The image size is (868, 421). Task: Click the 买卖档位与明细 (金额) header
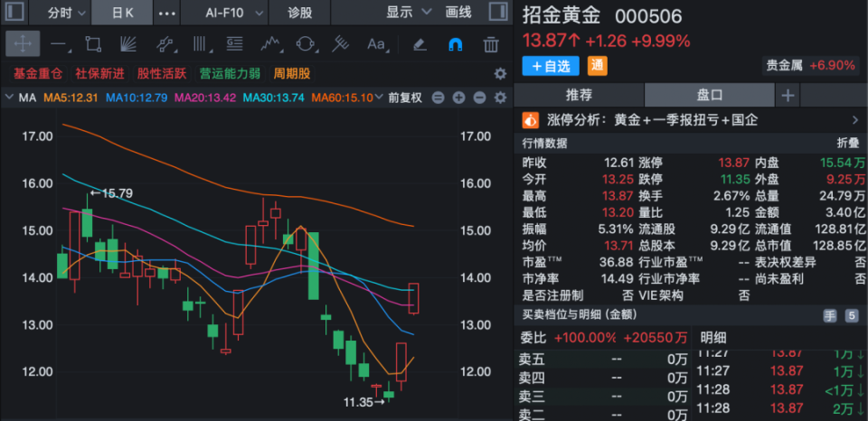tap(579, 314)
